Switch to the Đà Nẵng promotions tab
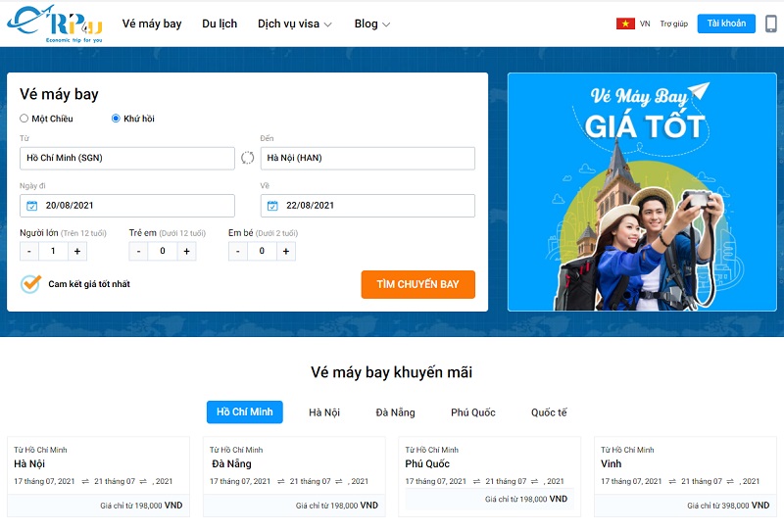This screenshot has width=784, height=532. tap(395, 412)
